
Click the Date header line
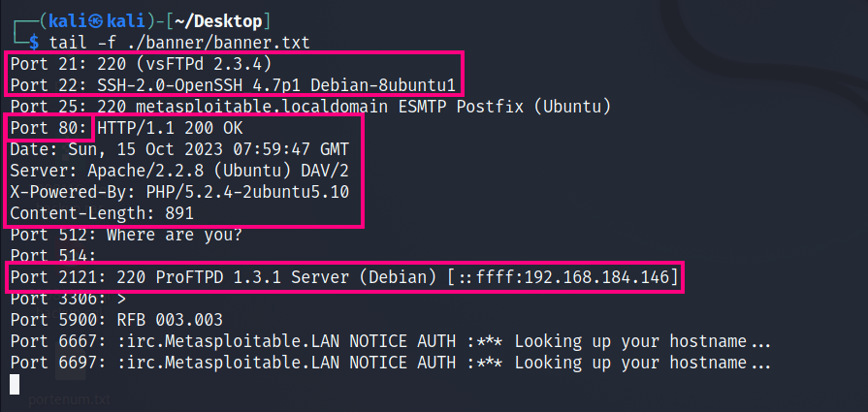[179, 147]
